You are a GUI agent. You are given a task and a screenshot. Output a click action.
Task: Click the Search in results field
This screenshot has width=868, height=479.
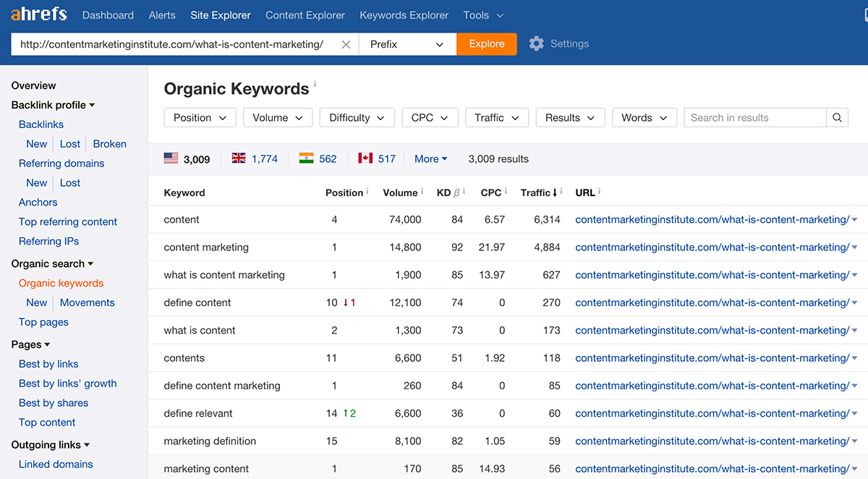pos(755,118)
